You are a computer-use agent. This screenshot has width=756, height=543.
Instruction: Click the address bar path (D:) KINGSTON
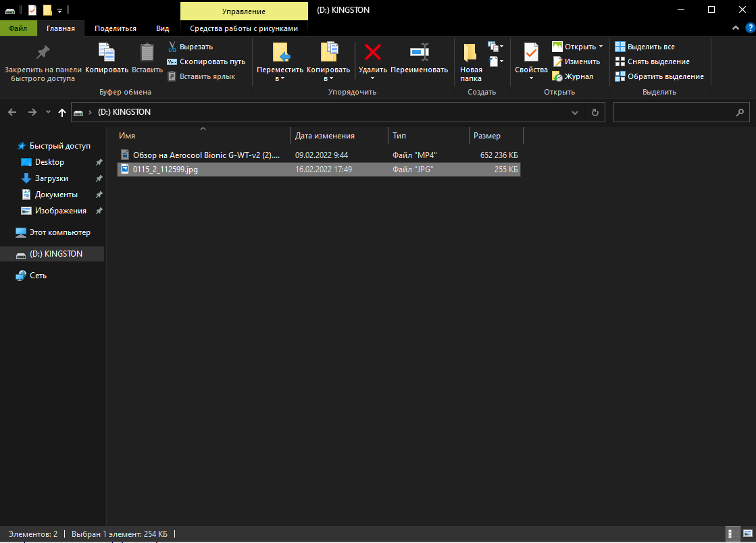tap(124, 112)
